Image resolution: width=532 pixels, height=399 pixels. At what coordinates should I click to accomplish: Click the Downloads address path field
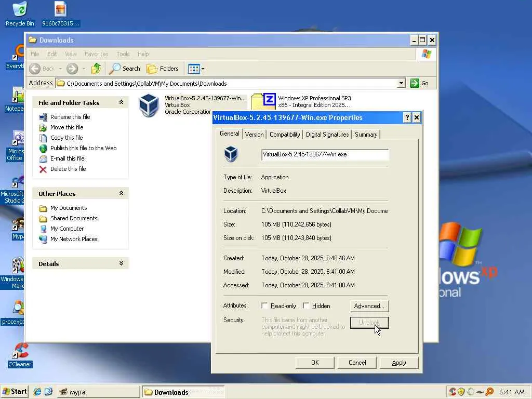click(x=227, y=83)
